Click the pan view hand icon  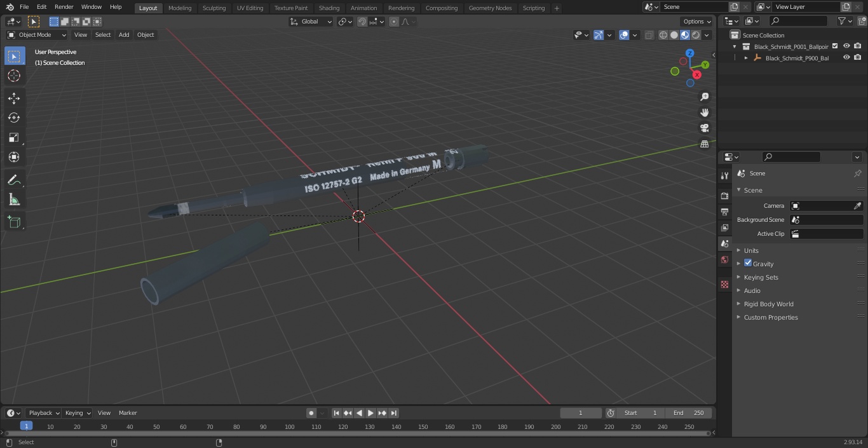pos(704,112)
